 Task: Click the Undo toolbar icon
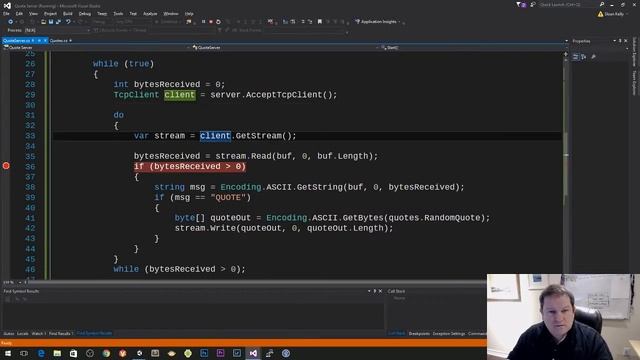68,22
